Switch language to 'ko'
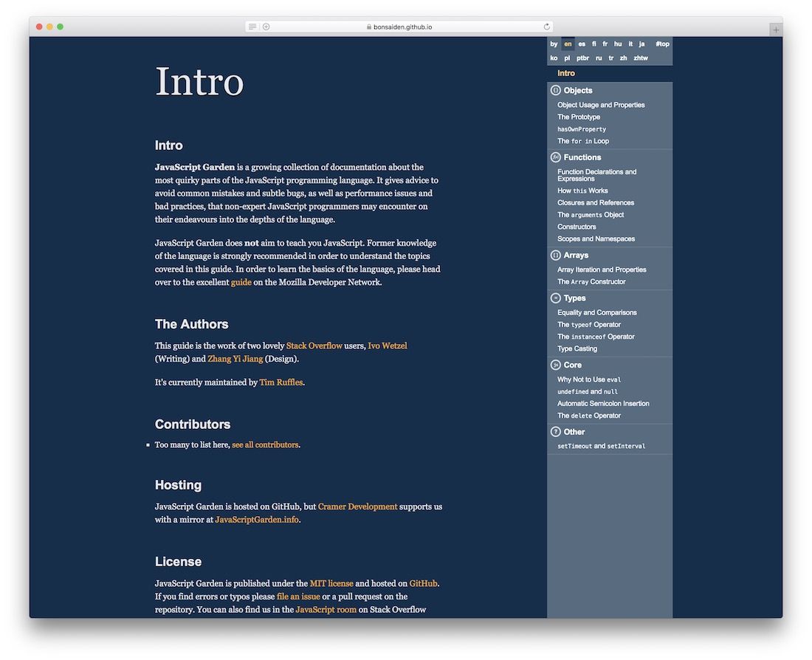The image size is (812, 660). pos(554,58)
